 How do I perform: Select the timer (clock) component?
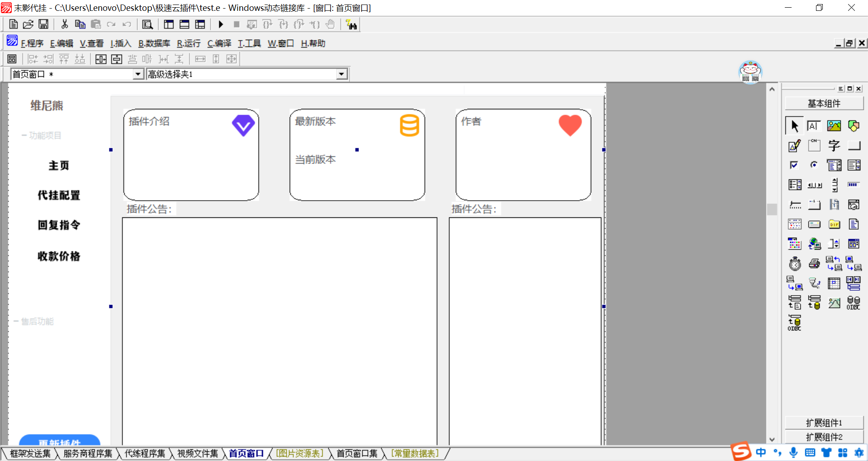(795, 263)
